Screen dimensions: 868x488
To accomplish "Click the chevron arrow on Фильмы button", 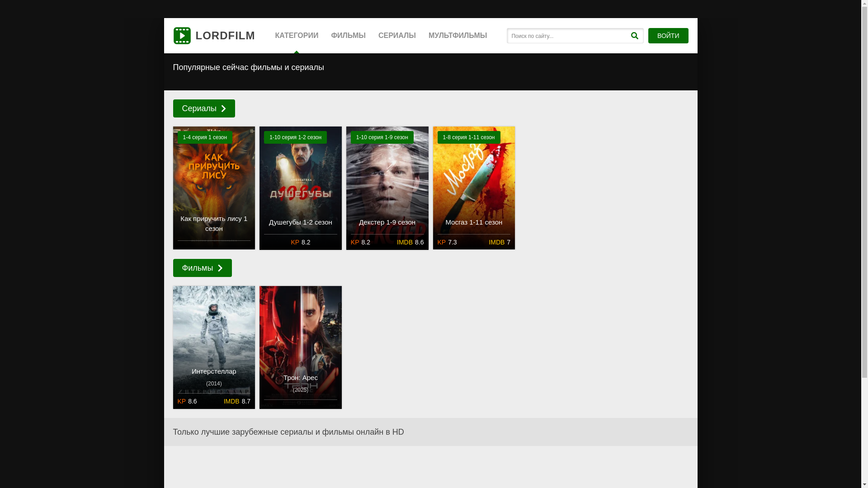I will tap(220, 268).
